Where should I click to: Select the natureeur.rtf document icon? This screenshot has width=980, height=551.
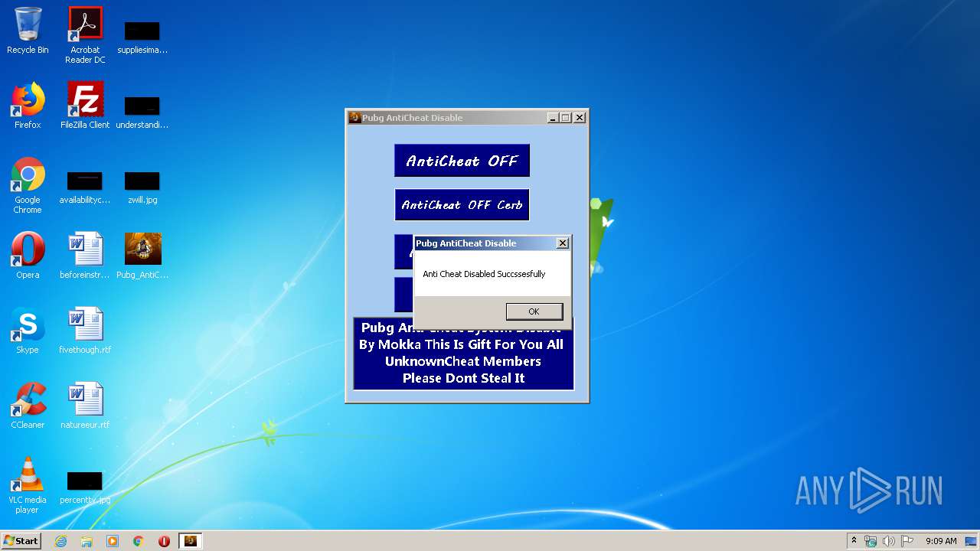(x=85, y=406)
